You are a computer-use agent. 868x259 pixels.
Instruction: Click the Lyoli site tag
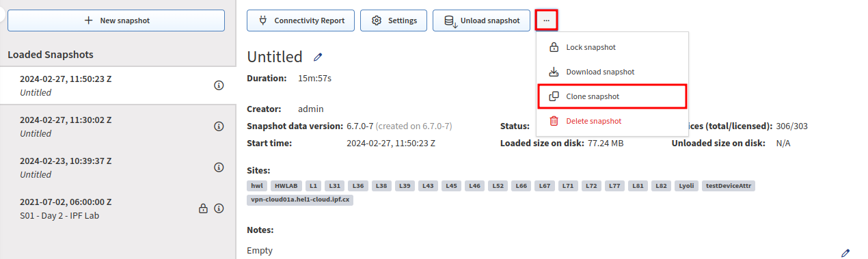(x=686, y=186)
